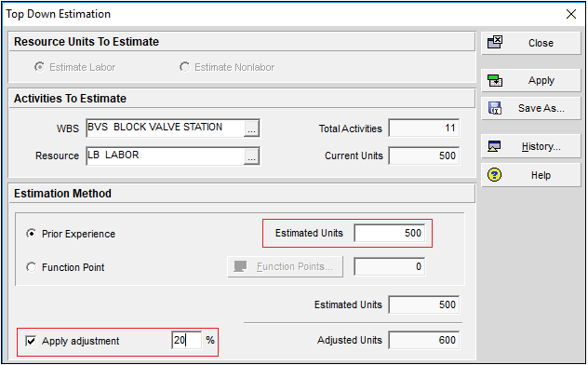This screenshot has height=365, width=588.
Task: Click the Prior Experience Estimated Units field
Action: (x=389, y=233)
